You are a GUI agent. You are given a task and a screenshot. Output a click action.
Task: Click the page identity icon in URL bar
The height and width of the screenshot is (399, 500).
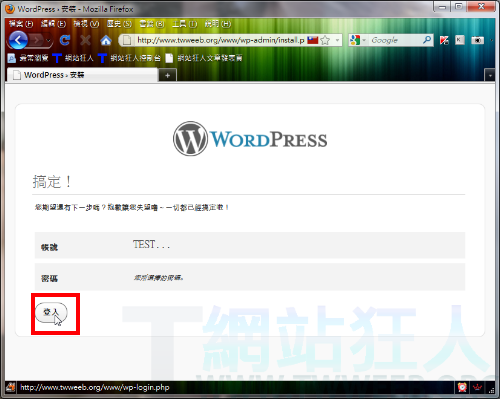[127, 40]
